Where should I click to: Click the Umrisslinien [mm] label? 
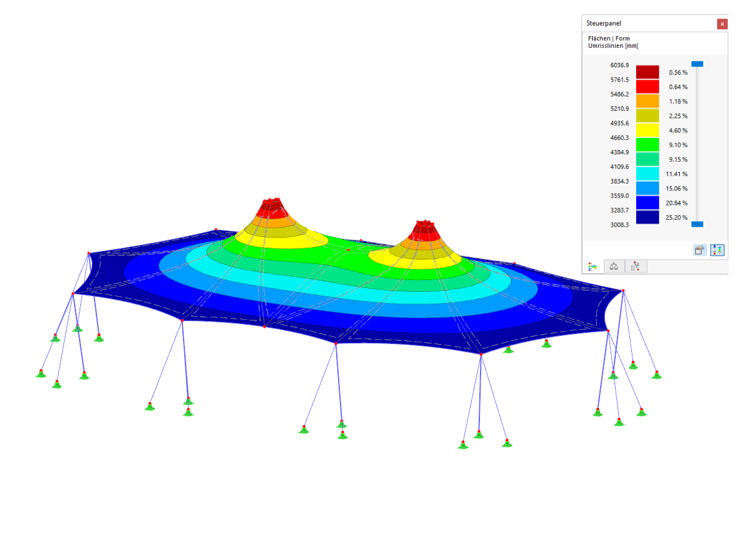coord(613,46)
